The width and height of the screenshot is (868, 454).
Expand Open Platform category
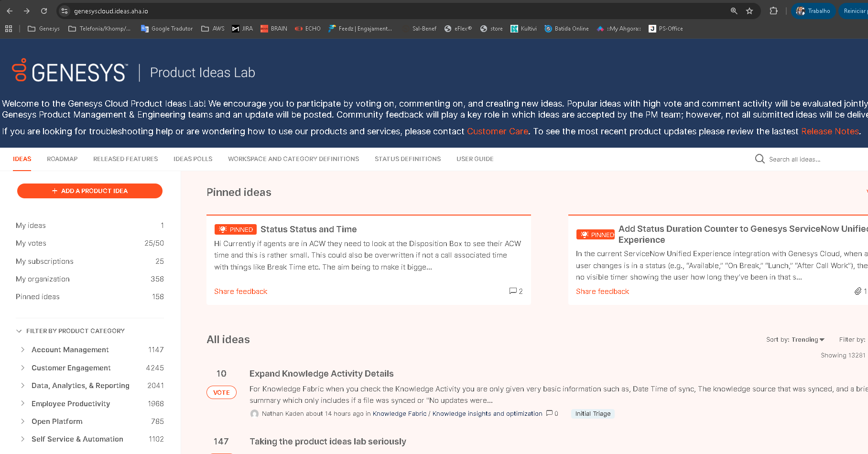coord(22,421)
